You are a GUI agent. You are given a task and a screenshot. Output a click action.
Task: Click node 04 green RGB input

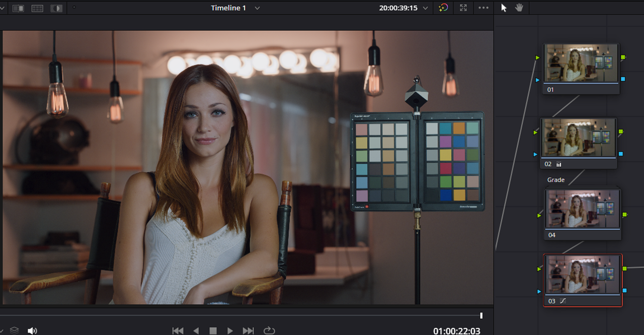point(540,215)
